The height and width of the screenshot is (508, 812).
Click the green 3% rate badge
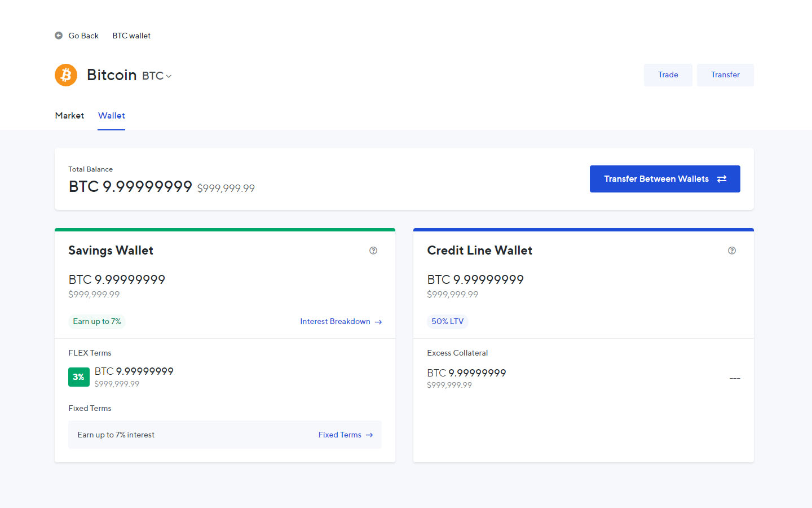(79, 377)
